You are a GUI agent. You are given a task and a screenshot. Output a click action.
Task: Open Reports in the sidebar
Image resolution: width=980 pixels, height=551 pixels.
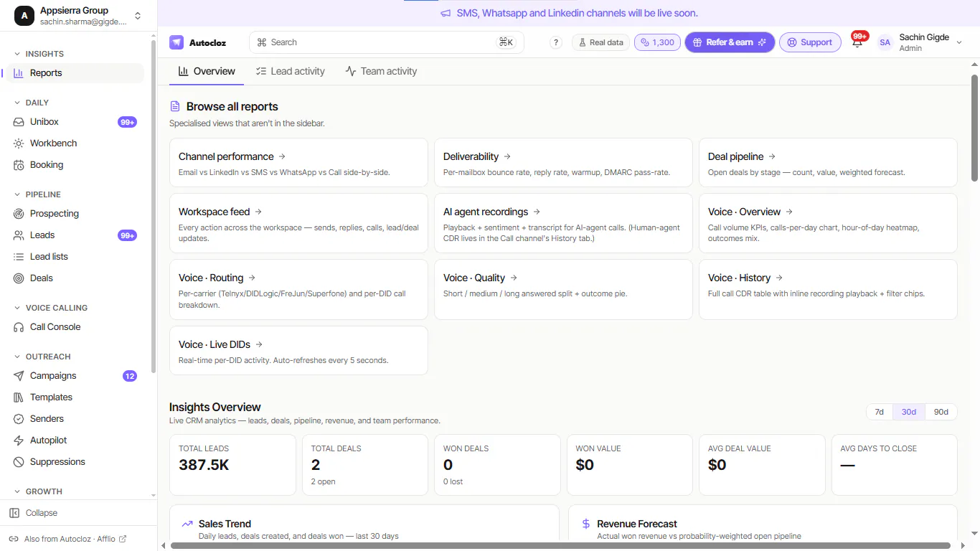tap(75, 73)
